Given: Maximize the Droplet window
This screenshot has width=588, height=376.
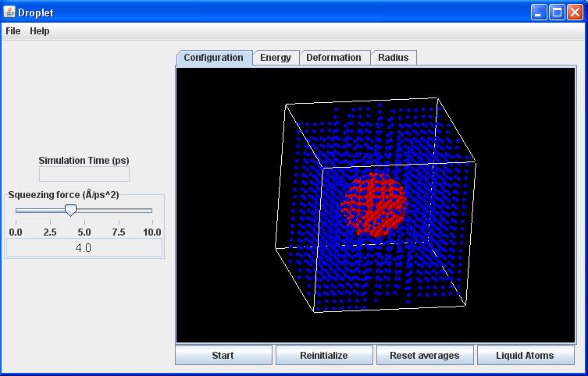Looking at the screenshot, I should (x=557, y=12).
